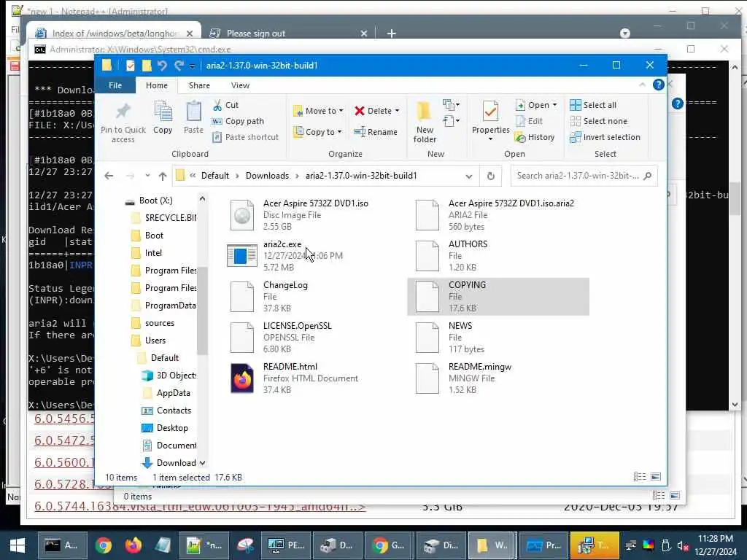Click the red Delete button
The height and width of the screenshot is (560, 747).
pyautogui.click(x=373, y=111)
